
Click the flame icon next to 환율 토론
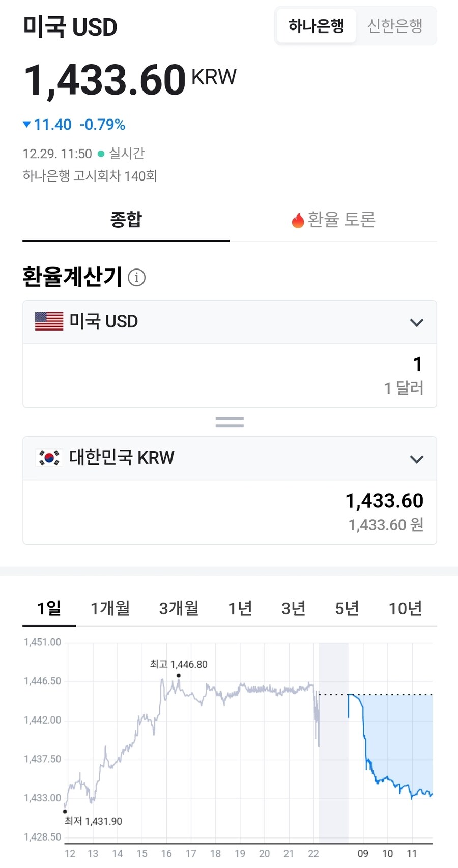coord(297,219)
